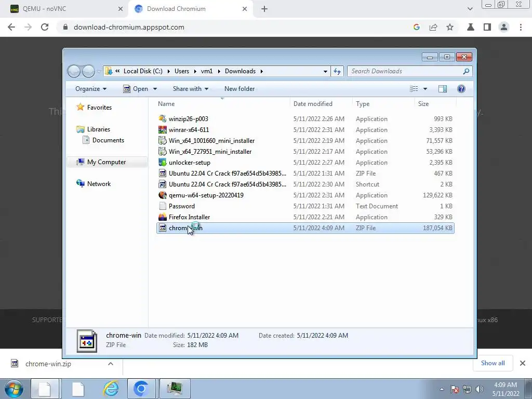Sort by the Size column header
Screen dimensions: 532x399
[435, 104]
